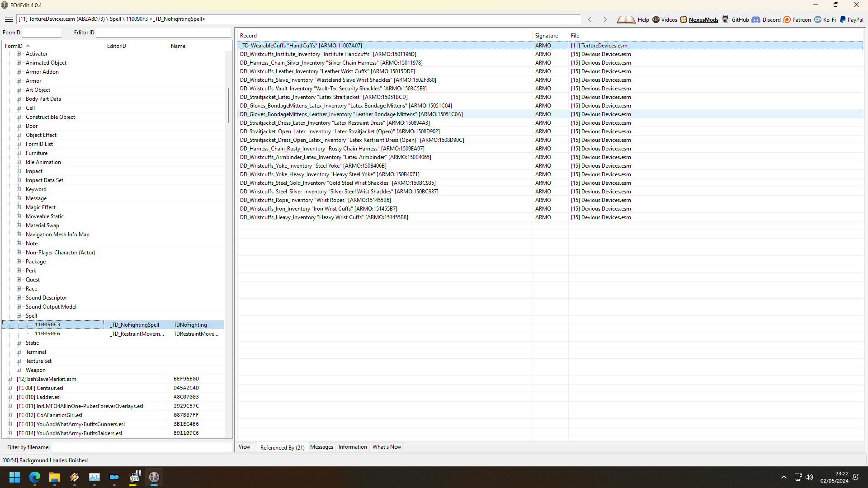Switch to the View tab

click(244, 447)
